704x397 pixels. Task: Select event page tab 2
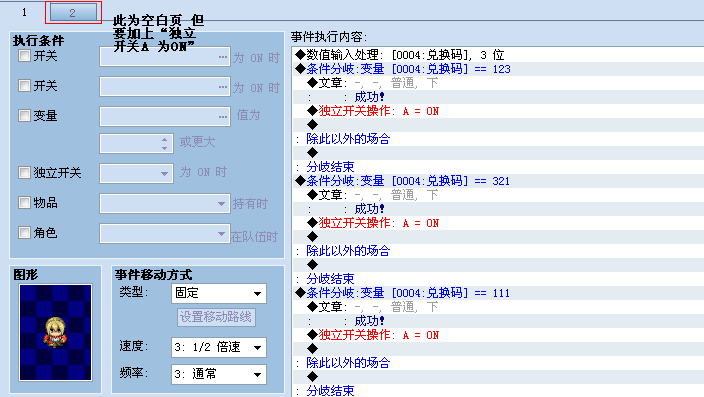73,13
